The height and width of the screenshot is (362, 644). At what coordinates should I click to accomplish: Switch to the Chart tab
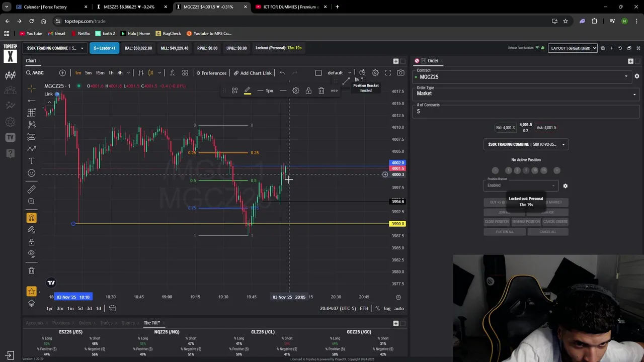(31, 61)
